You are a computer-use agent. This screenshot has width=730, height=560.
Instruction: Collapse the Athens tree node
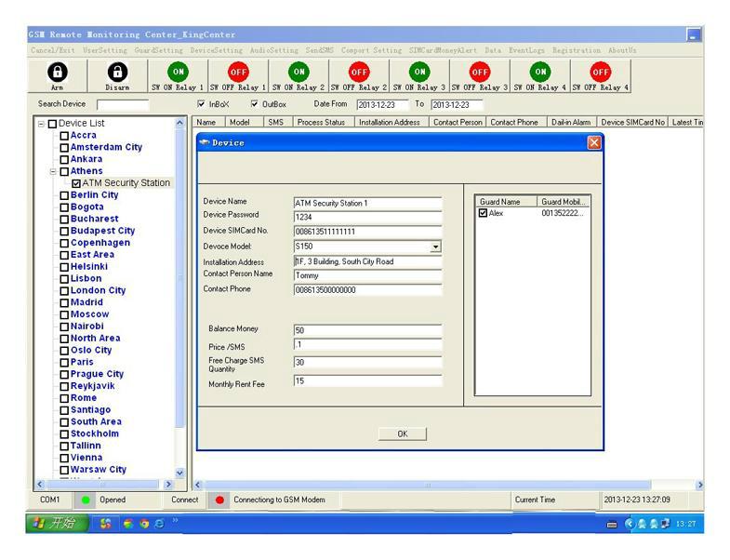[53, 171]
